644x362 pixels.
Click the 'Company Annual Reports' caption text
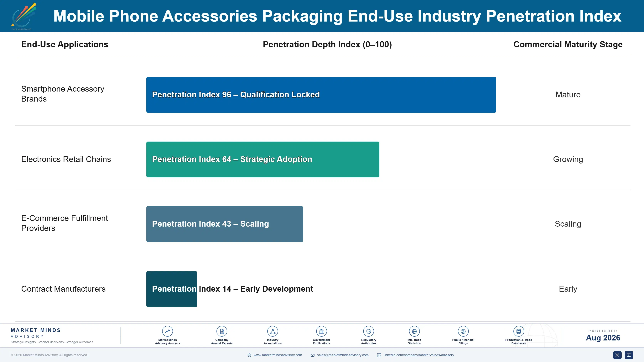tap(222, 342)
